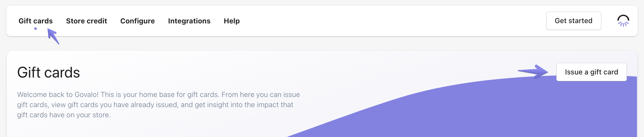Switch to the Store credit tab
This screenshot has height=137, width=644.
pyautogui.click(x=86, y=21)
